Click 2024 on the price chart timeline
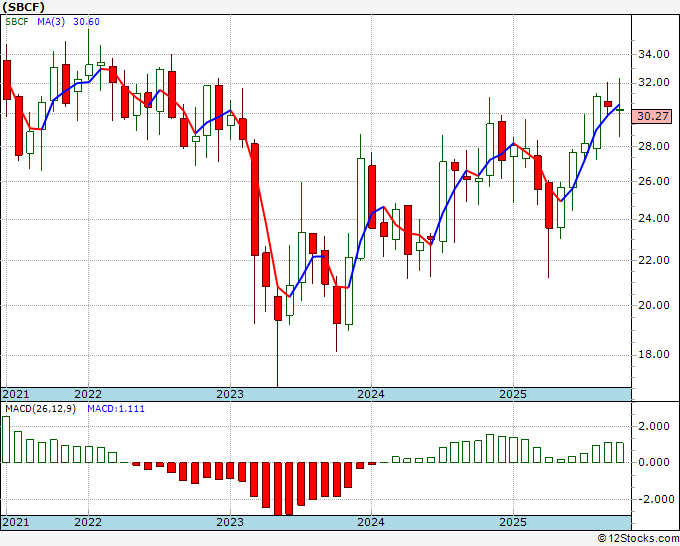The height and width of the screenshot is (546, 680). pyautogui.click(x=371, y=394)
